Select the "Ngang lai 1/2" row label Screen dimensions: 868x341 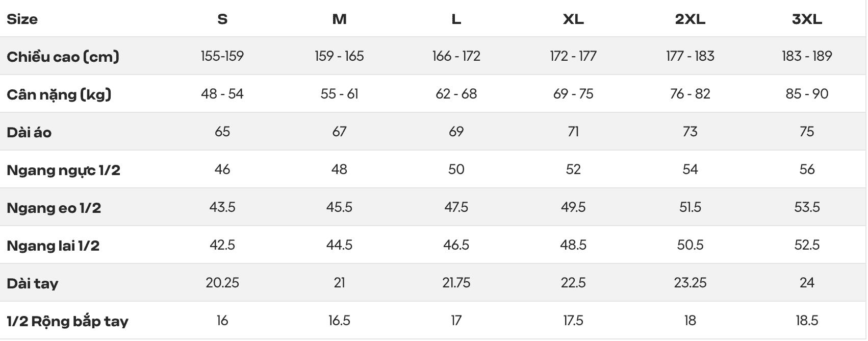[53, 246]
